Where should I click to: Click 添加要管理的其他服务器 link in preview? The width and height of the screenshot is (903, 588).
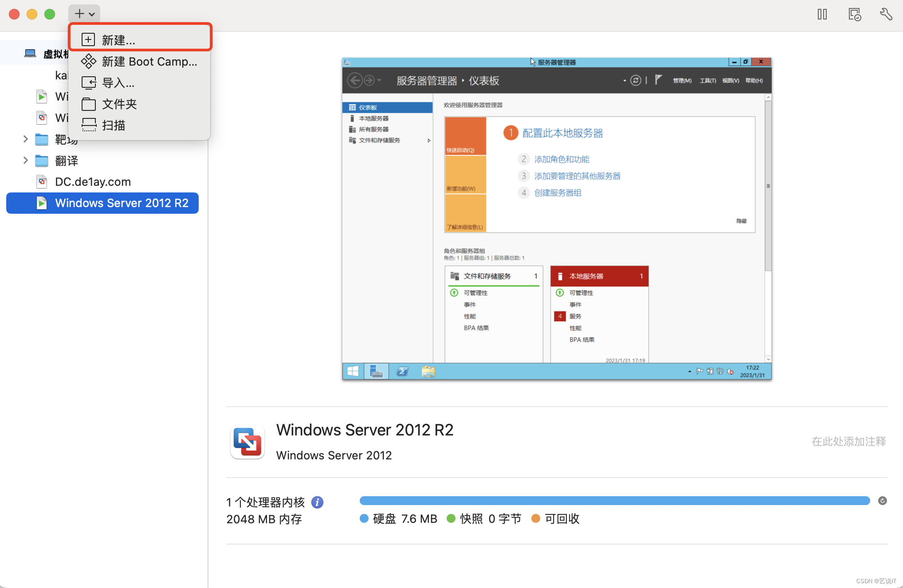click(577, 176)
